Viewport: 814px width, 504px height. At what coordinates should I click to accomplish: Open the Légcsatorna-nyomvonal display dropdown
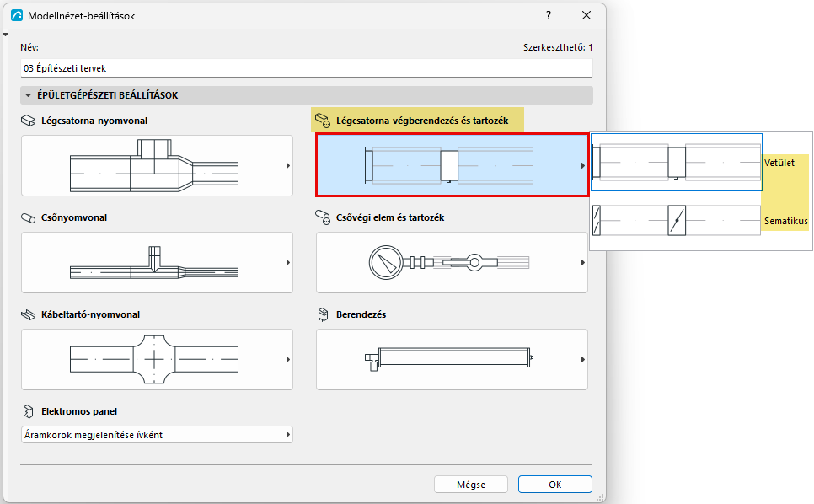(x=157, y=165)
